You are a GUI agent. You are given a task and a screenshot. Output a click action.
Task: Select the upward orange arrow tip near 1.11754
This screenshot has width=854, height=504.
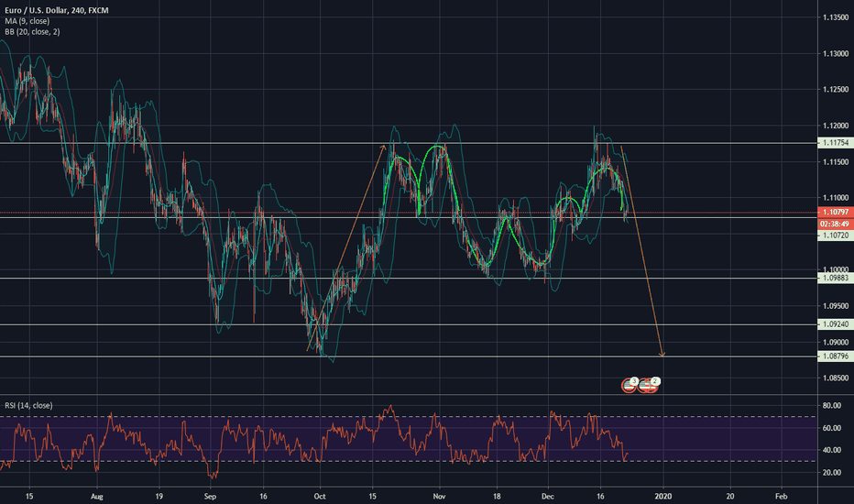click(x=386, y=144)
